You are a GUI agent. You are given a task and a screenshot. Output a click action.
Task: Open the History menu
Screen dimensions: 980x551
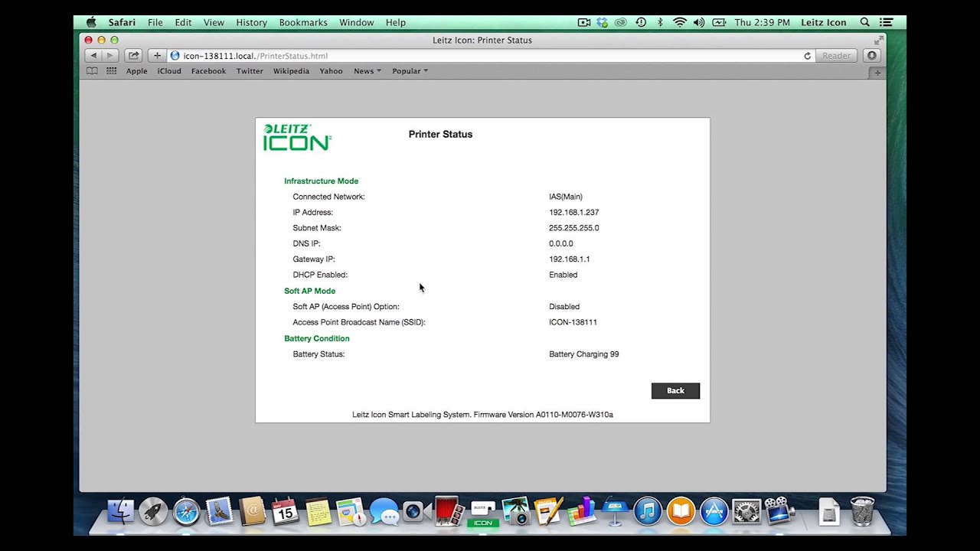[x=251, y=22]
